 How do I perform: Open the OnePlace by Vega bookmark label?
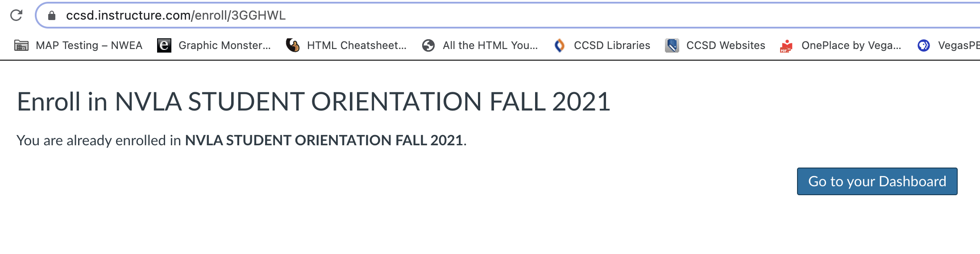(x=851, y=45)
